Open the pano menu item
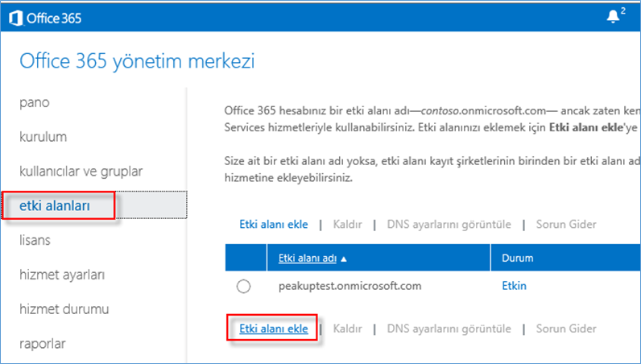641x364 pixels. [35, 102]
